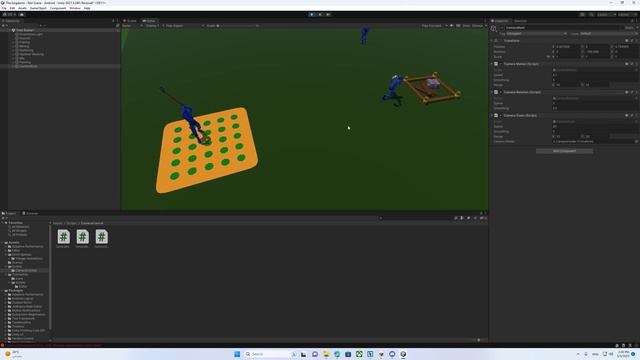The height and width of the screenshot is (360, 640).
Task: Click the Project panel add (+) button
Action: (3, 218)
